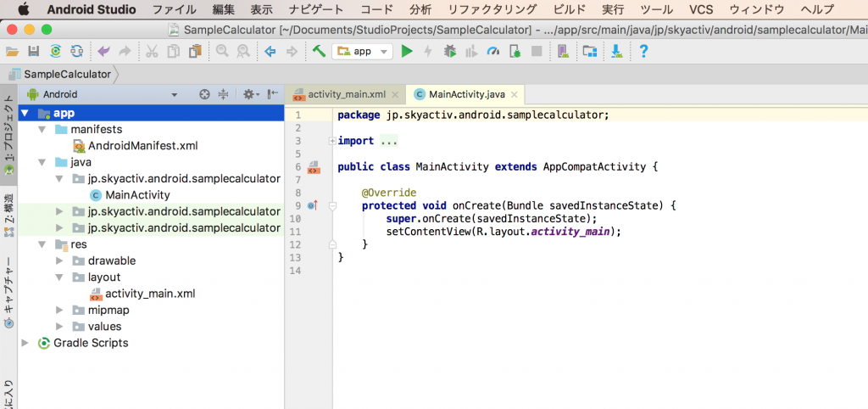Click Attach Debugger to Android Process icon

pos(515,52)
